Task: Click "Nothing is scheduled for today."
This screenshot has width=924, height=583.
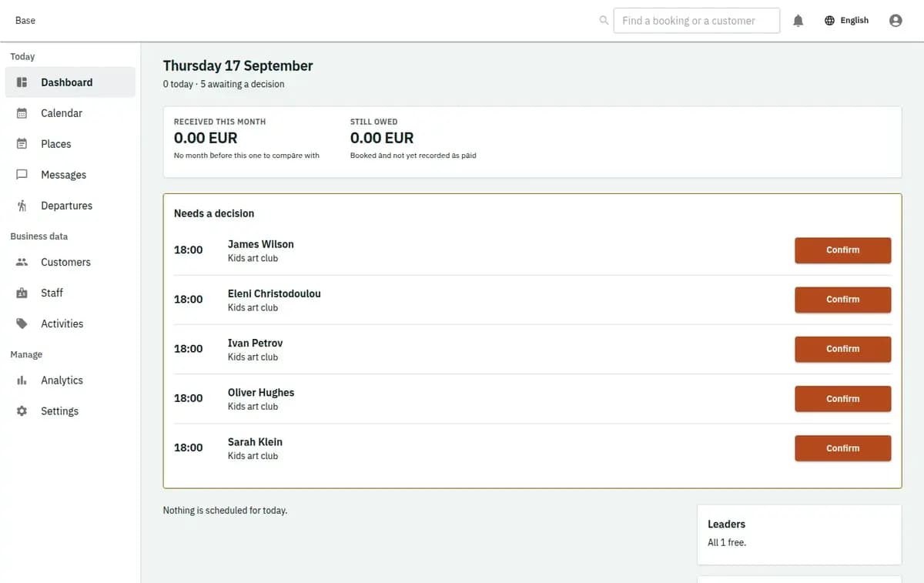Action: [x=225, y=511]
